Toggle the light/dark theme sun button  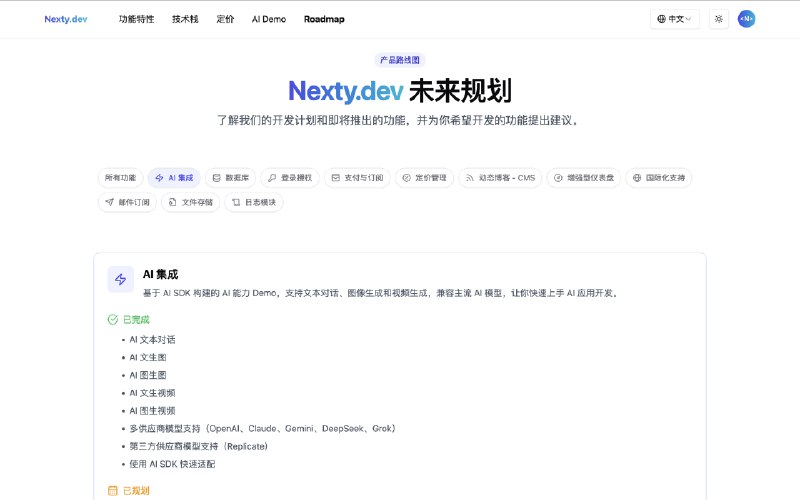719,19
